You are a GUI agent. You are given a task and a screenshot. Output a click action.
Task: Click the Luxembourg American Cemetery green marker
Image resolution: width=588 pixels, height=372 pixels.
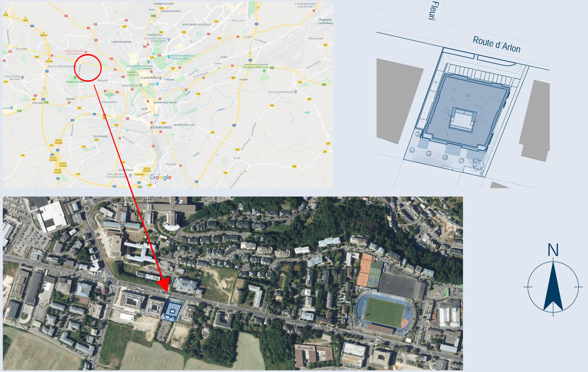(264, 71)
